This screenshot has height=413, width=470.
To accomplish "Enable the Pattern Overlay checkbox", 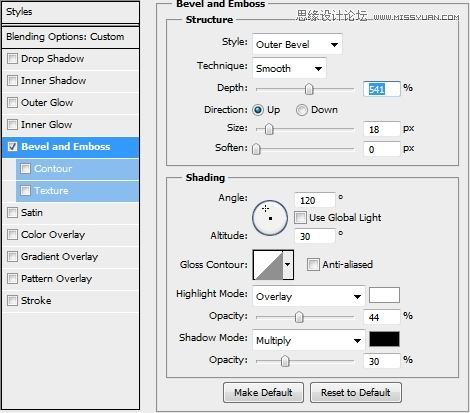I will [x=12, y=279].
